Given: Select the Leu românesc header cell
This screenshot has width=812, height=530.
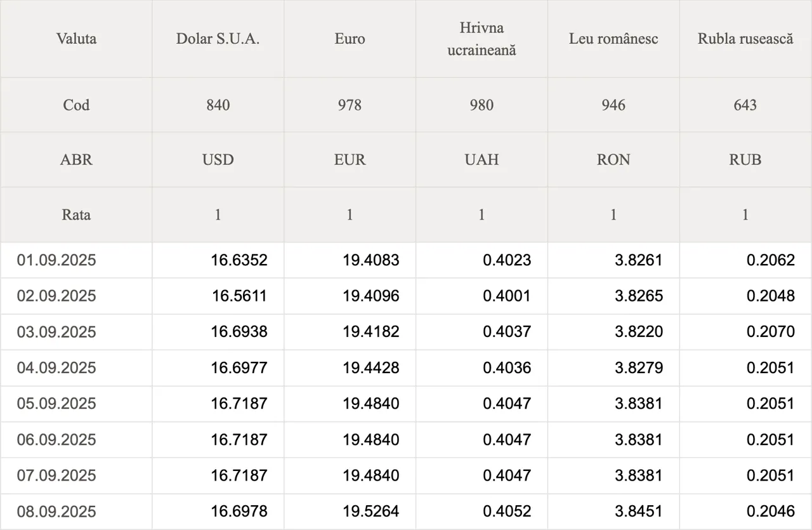Looking at the screenshot, I should coord(613,39).
